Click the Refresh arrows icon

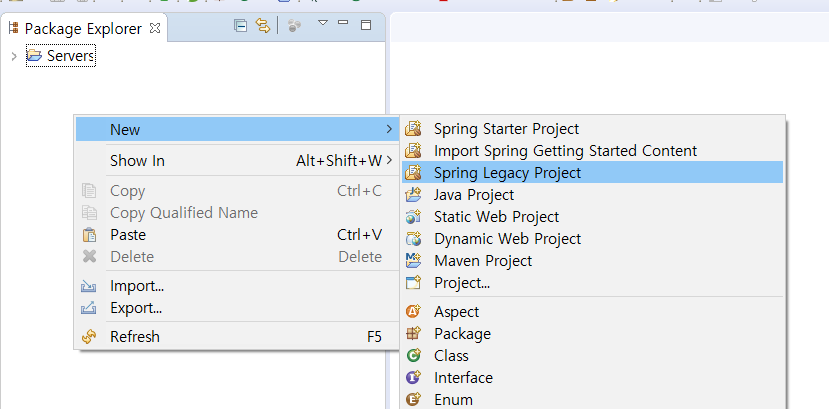(89, 337)
